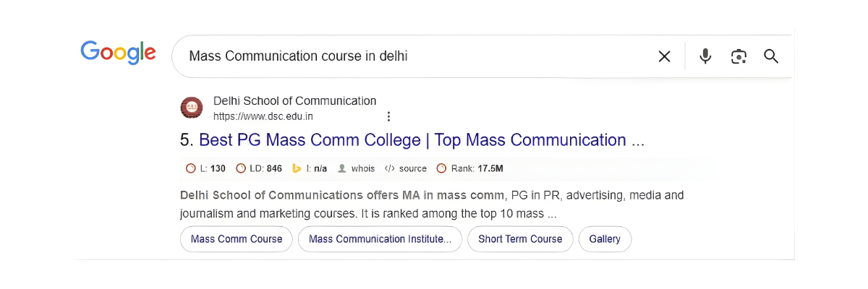Open the whois lookup link
This screenshot has width=868, height=289.
357,168
